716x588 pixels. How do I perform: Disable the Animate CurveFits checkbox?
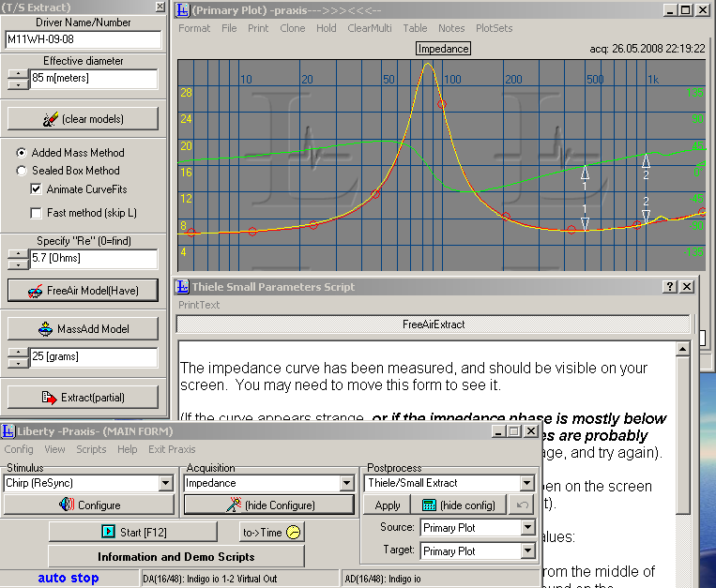37,189
